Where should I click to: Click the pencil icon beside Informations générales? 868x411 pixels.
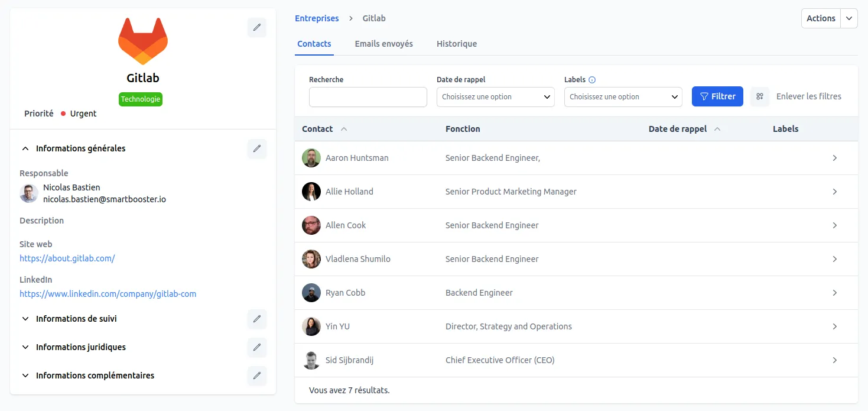tap(256, 148)
